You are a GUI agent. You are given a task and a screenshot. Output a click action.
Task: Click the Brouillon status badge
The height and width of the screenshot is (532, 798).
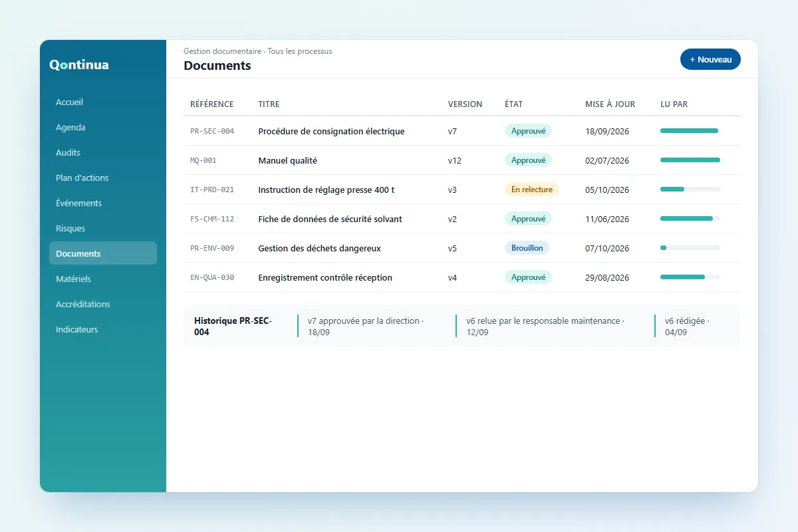pyautogui.click(x=527, y=248)
